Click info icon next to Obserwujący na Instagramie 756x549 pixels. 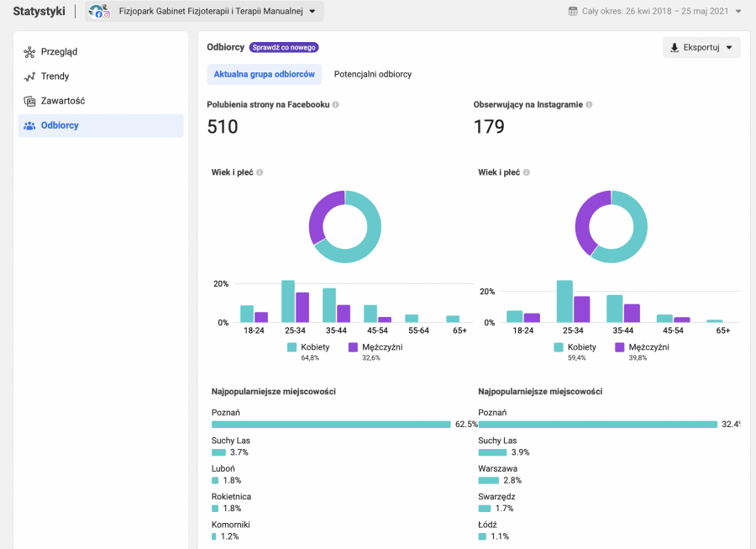point(589,105)
